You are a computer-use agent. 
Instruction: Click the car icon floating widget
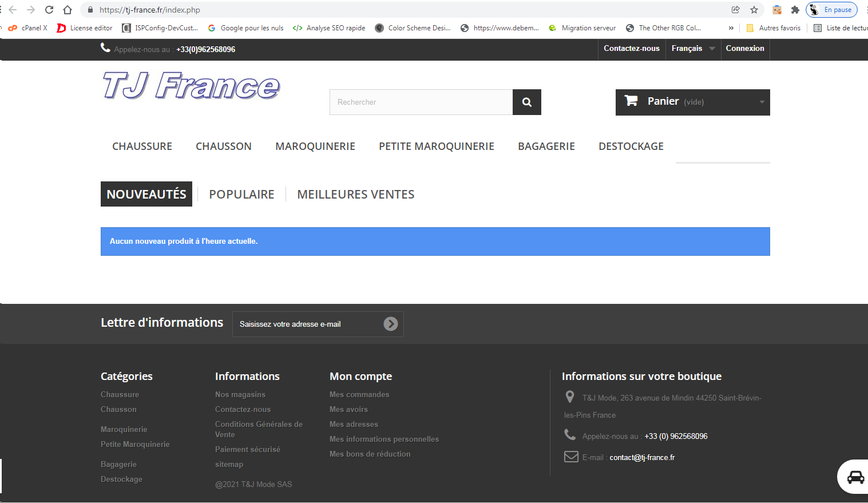(855, 477)
